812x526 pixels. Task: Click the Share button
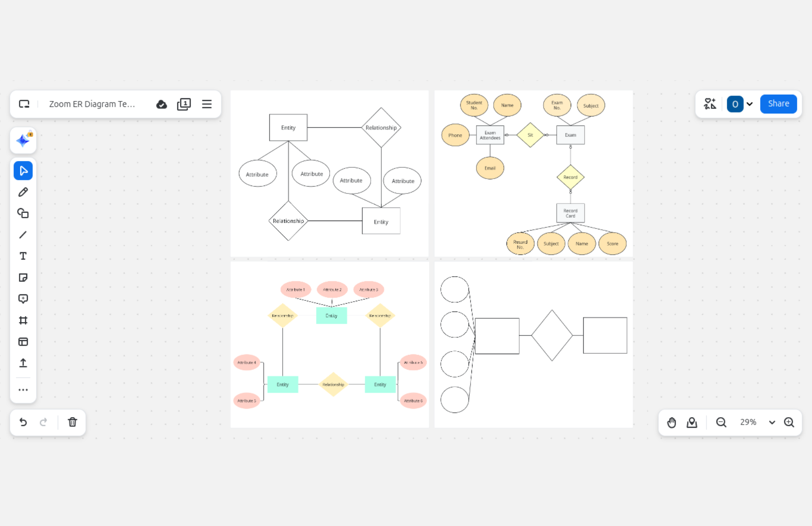click(778, 104)
